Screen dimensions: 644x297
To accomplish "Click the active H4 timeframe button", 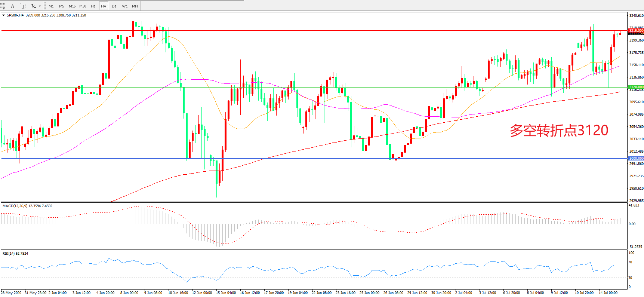I will click(104, 6).
